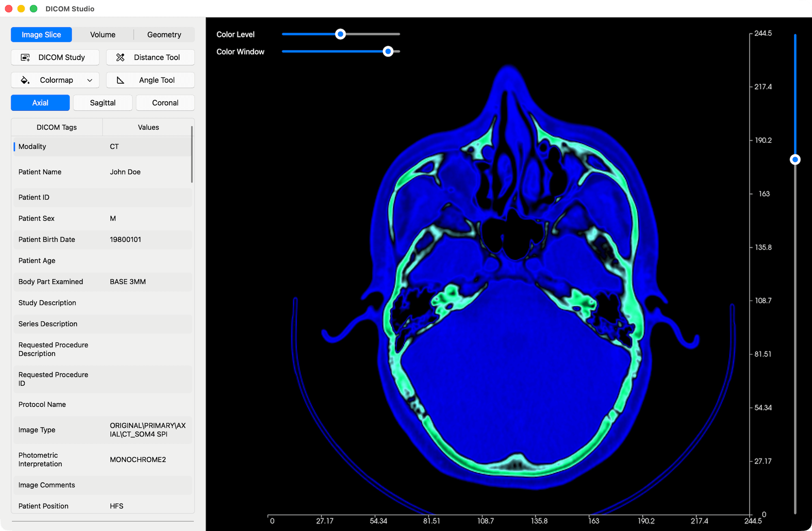Image resolution: width=812 pixels, height=531 pixels.
Task: Click the Angle Tool icon
Action: coord(121,80)
